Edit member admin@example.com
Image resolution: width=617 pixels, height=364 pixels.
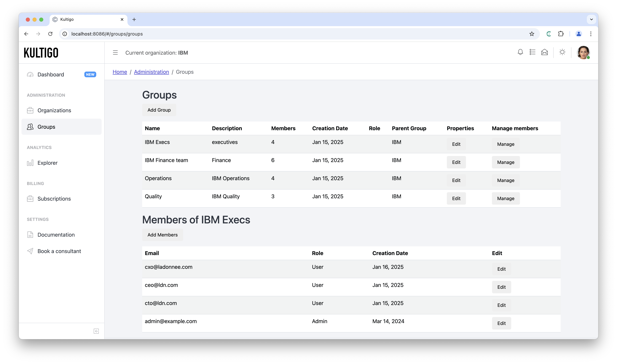(501, 323)
